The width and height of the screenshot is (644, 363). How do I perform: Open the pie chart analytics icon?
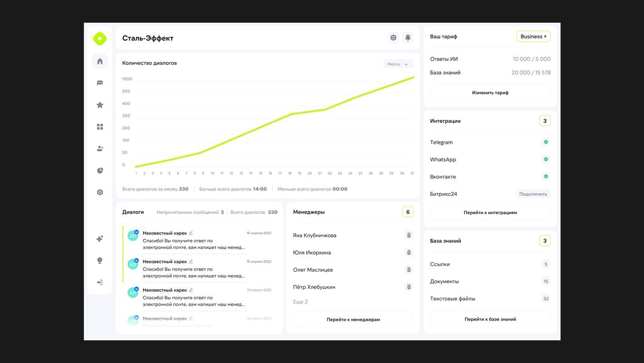(100, 171)
